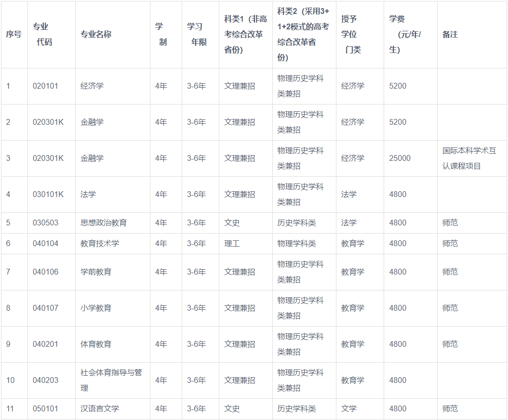Click the 学制 column header
508x420 pixels.
pyautogui.click(x=161, y=34)
